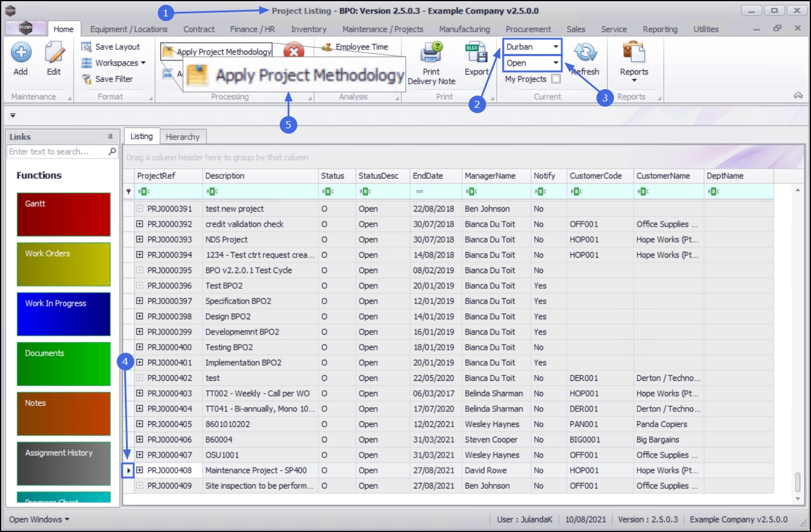
Task: Open the Work Orders function tile
Action: (x=63, y=264)
